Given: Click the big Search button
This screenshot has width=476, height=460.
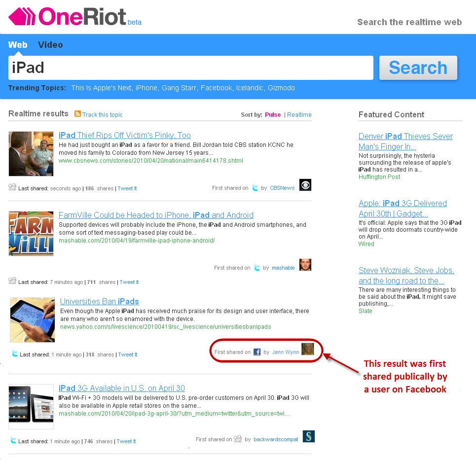Looking at the screenshot, I should click(418, 68).
